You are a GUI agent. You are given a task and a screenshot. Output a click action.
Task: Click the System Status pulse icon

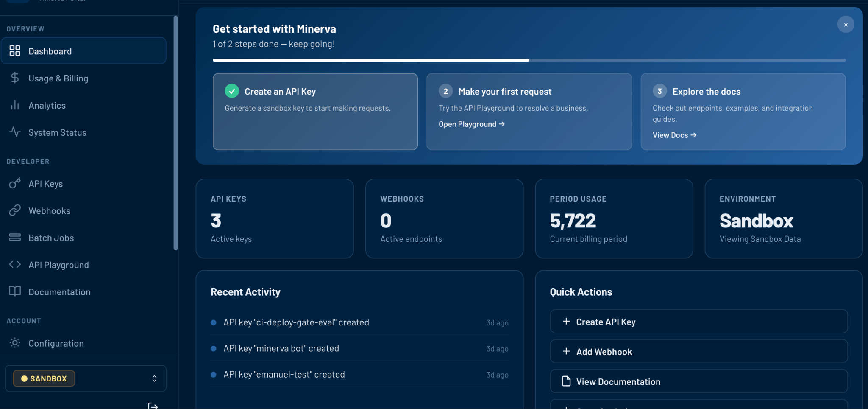(x=15, y=132)
